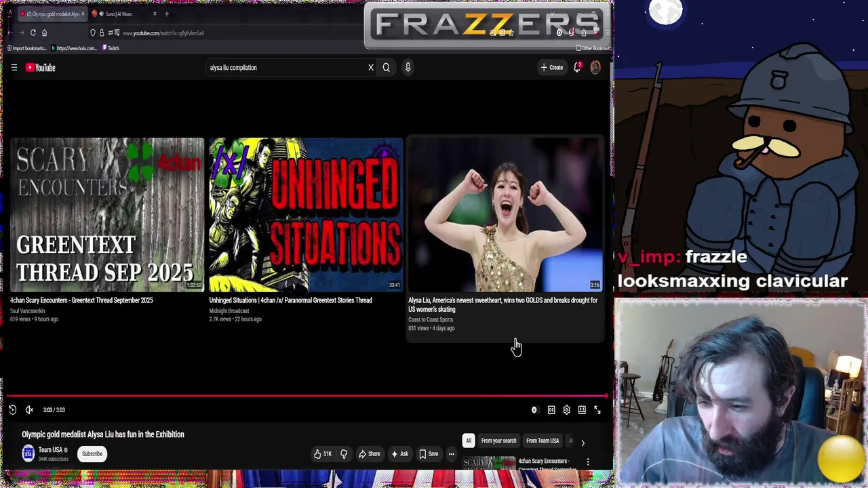Go back with the browser back arrow
The image size is (868, 488).
point(9,33)
